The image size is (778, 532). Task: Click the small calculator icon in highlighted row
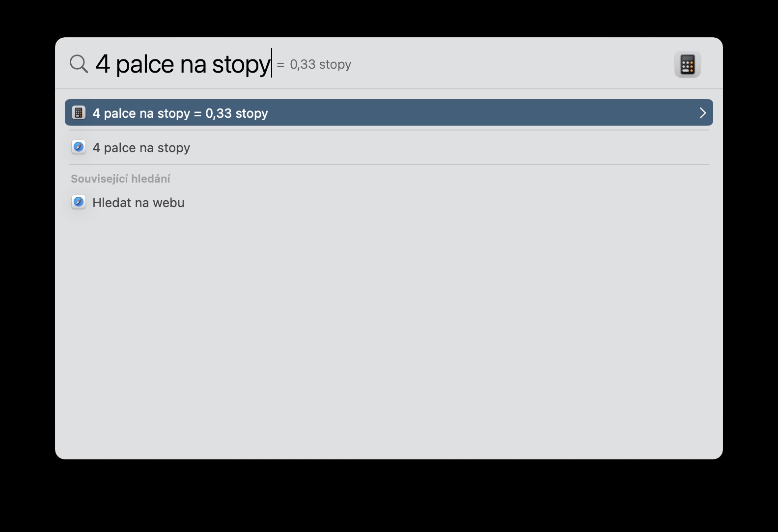(79, 113)
